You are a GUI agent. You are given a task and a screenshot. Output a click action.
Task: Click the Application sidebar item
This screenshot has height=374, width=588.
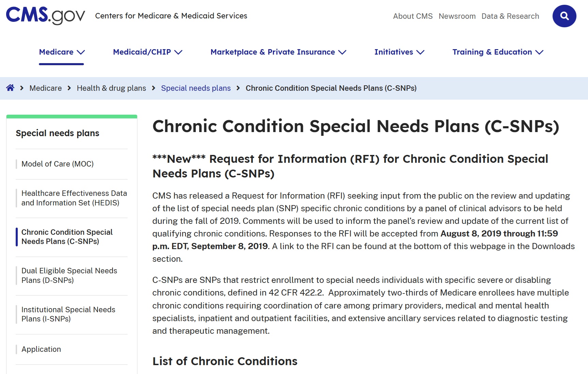tap(41, 349)
